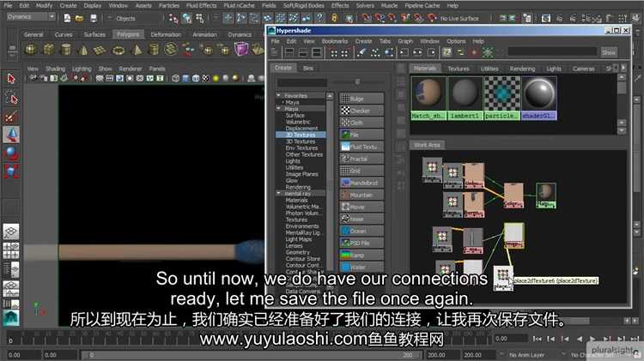This screenshot has height=361, width=644.
Task: Open Graph menu in Hypershade
Action: tap(405, 41)
